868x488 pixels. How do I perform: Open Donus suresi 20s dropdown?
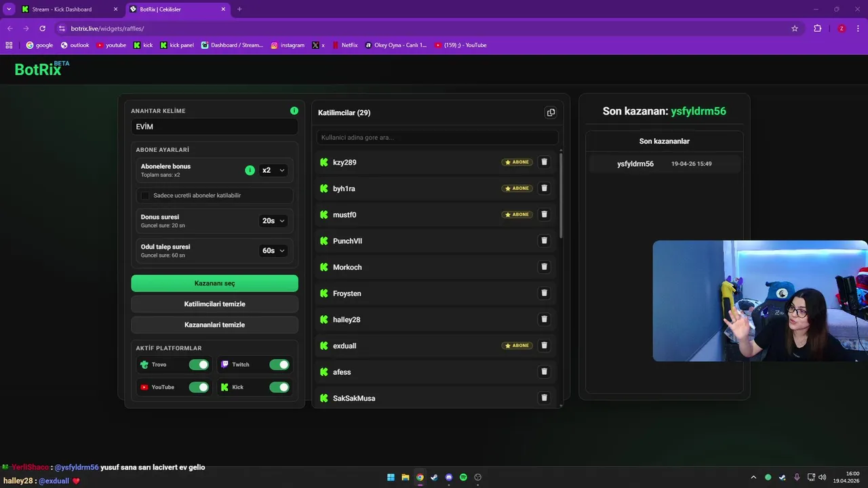pos(273,221)
